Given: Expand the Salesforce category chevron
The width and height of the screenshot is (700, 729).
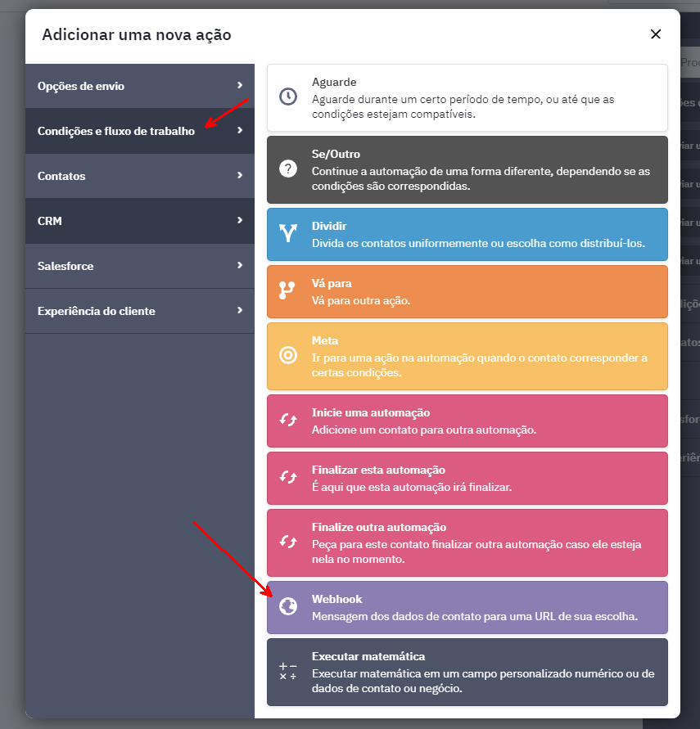Looking at the screenshot, I should 240,265.
